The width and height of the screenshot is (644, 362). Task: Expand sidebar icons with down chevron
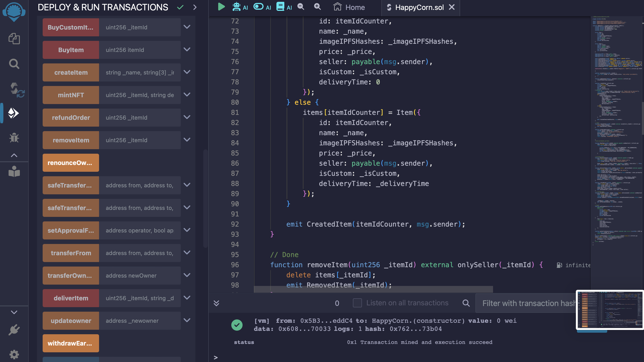14,312
